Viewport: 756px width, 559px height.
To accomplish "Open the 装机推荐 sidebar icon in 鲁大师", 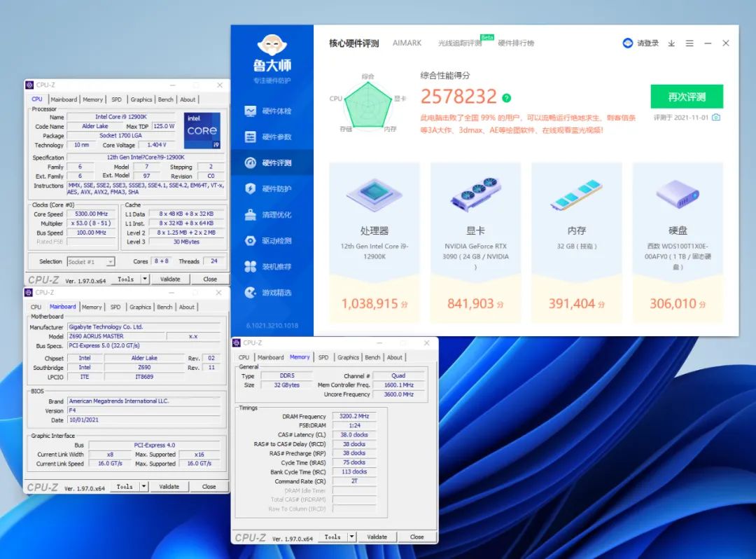I will point(250,266).
